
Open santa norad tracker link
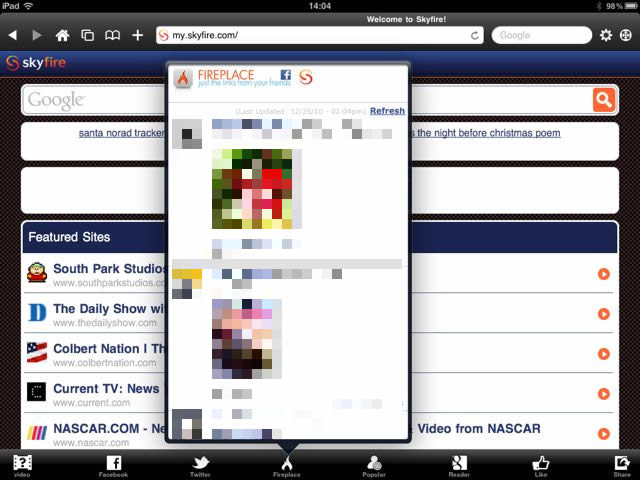pyautogui.click(x=122, y=133)
